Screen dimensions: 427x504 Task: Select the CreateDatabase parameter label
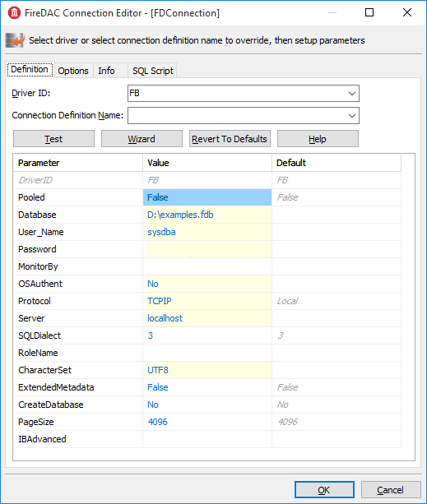pyautogui.click(x=51, y=405)
